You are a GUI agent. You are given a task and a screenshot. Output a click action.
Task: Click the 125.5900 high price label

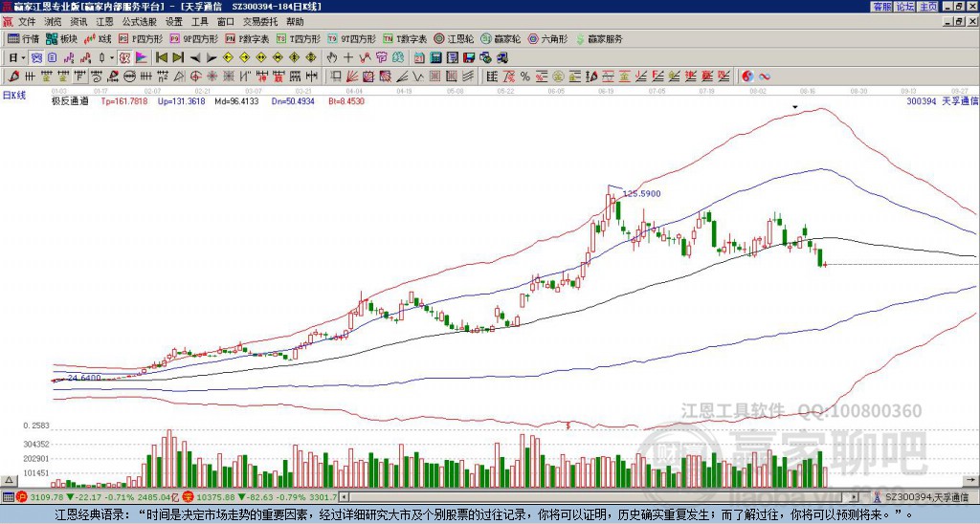pyautogui.click(x=642, y=193)
